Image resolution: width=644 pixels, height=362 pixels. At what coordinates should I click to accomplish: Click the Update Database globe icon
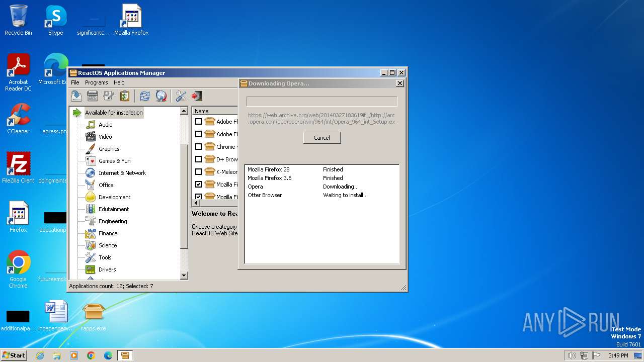coord(161,96)
